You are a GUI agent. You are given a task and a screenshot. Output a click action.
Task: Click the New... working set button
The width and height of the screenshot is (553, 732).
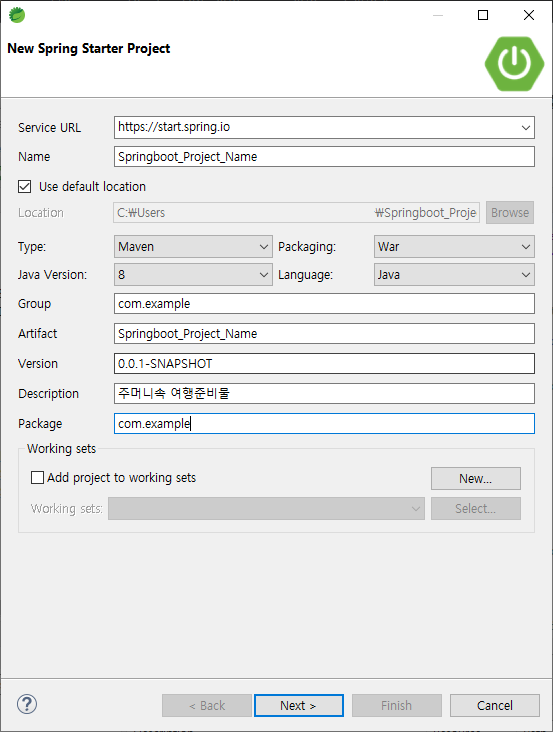476,479
